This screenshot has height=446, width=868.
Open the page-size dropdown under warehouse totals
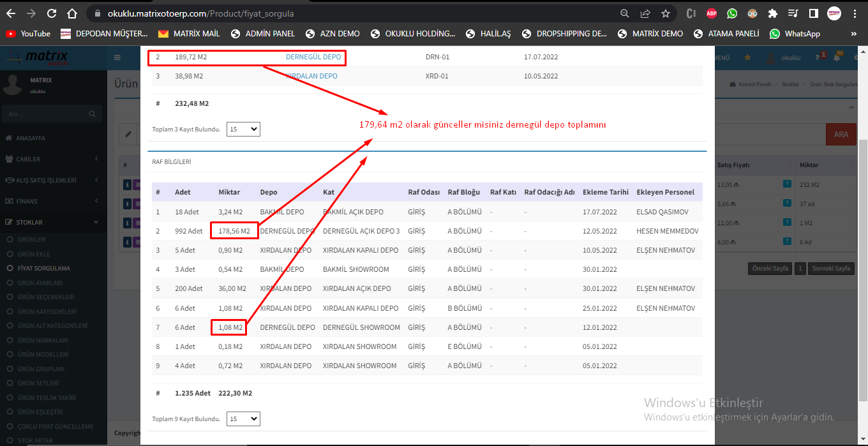(244, 129)
